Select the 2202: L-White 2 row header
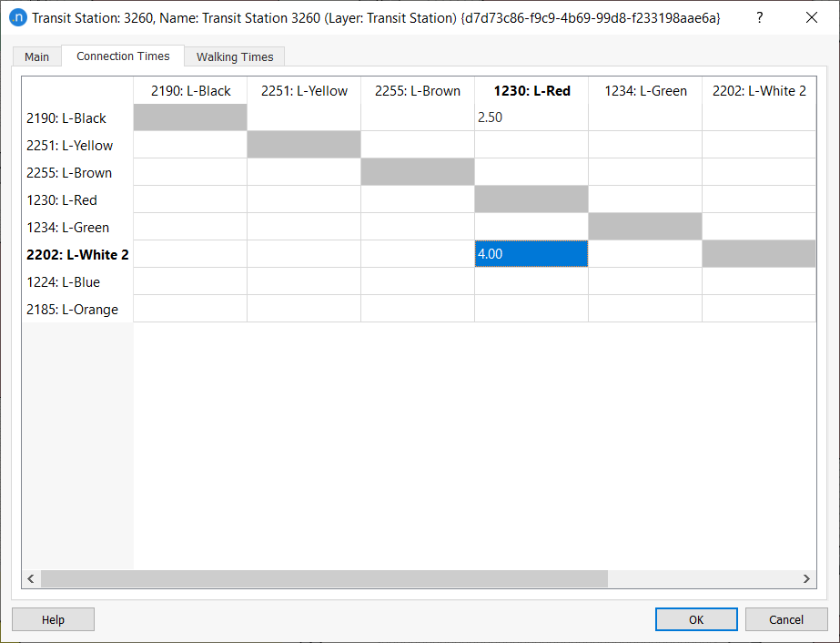840x643 pixels. point(77,254)
